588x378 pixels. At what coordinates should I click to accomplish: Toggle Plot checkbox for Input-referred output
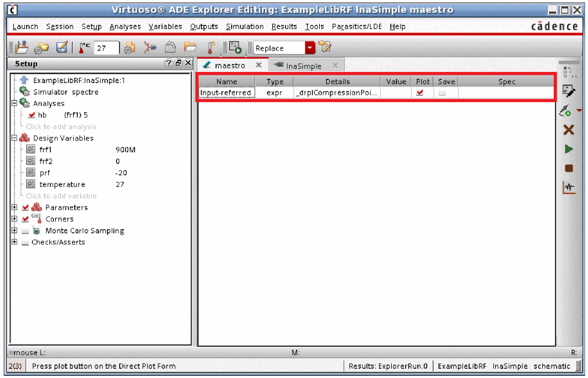point(420,92)
